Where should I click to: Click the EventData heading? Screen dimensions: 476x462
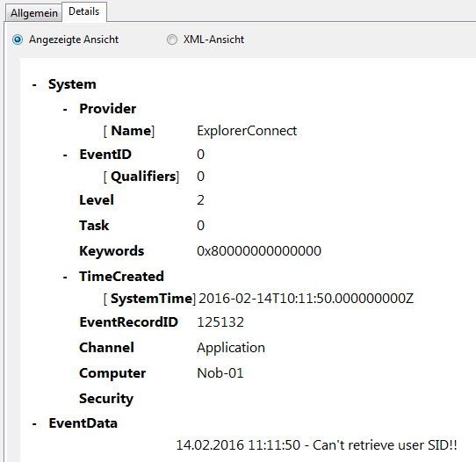pyautogui.click(x=83, y=423)
